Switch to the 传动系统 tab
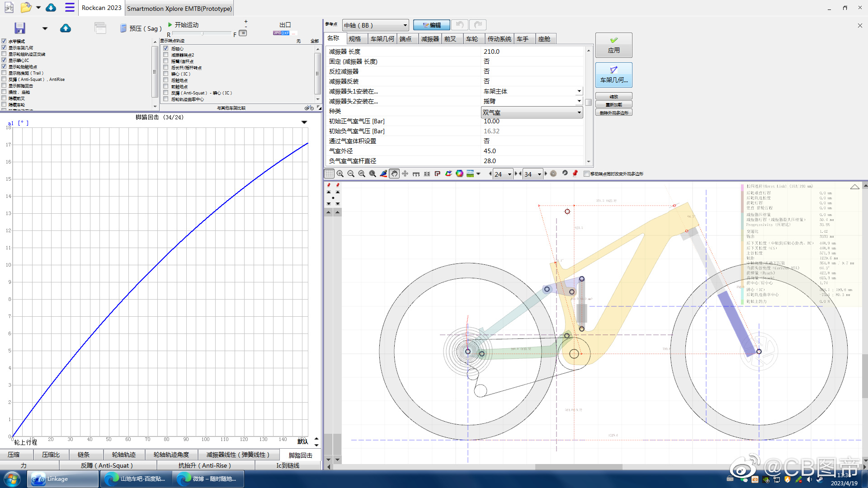The height and width of the screenshot is (488, 868). click(x=500, y=39)
